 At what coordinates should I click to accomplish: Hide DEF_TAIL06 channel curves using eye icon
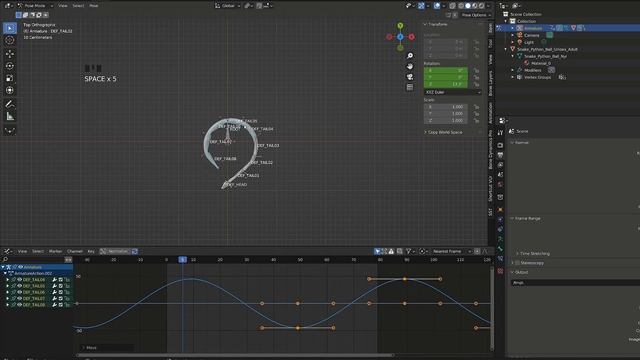19,292
